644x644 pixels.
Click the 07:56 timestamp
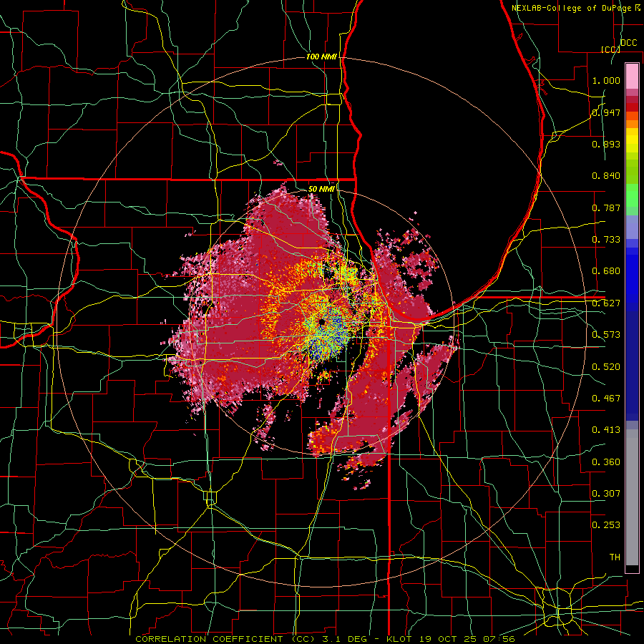coord(499,639)
